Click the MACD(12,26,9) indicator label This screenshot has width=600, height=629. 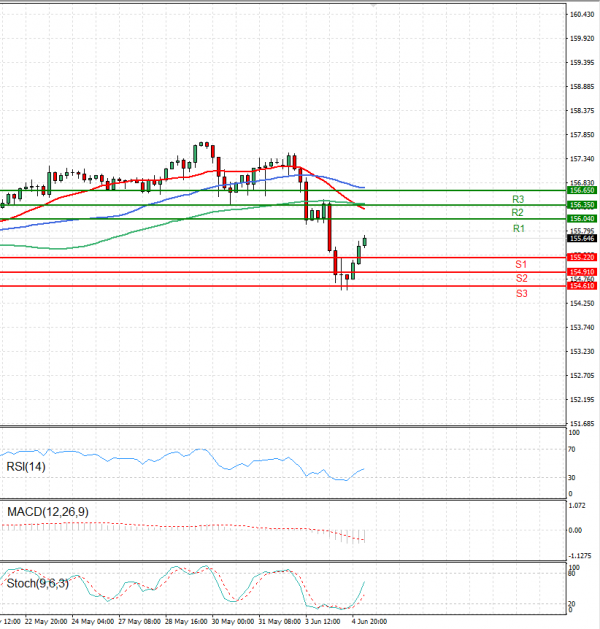48,512
